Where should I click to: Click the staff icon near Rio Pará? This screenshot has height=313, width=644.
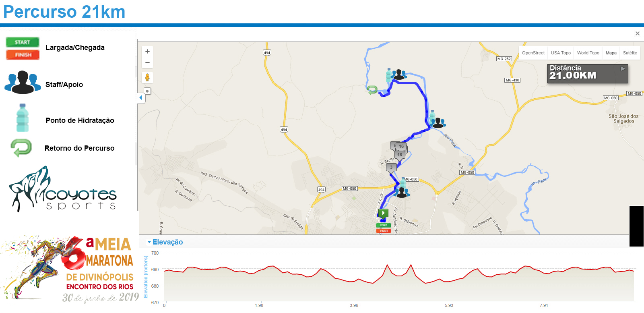pos(438,122)
